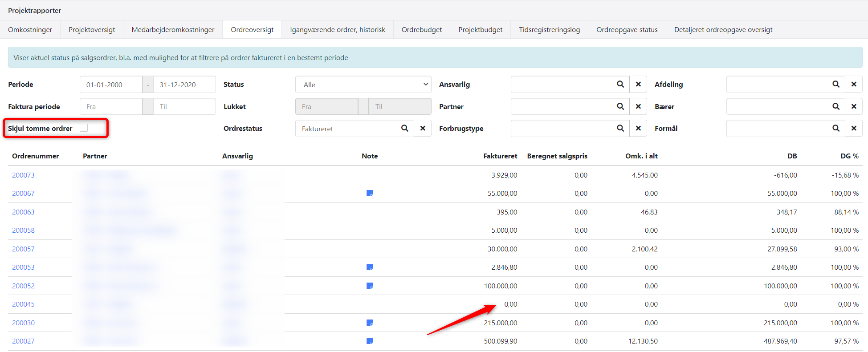Open note icon for order 200027
The image size is (868, 352).
pyautogui.click(x=369, y=341)
